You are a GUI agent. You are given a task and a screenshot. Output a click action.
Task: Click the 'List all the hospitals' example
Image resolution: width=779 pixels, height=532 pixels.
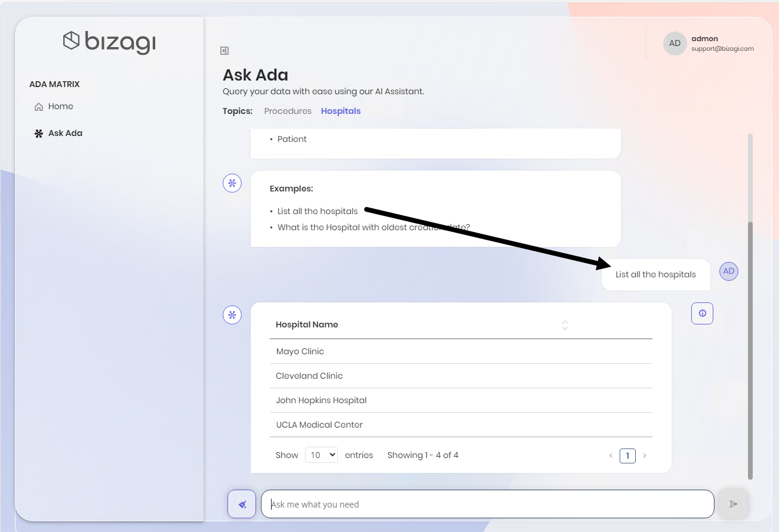(318, 211)
